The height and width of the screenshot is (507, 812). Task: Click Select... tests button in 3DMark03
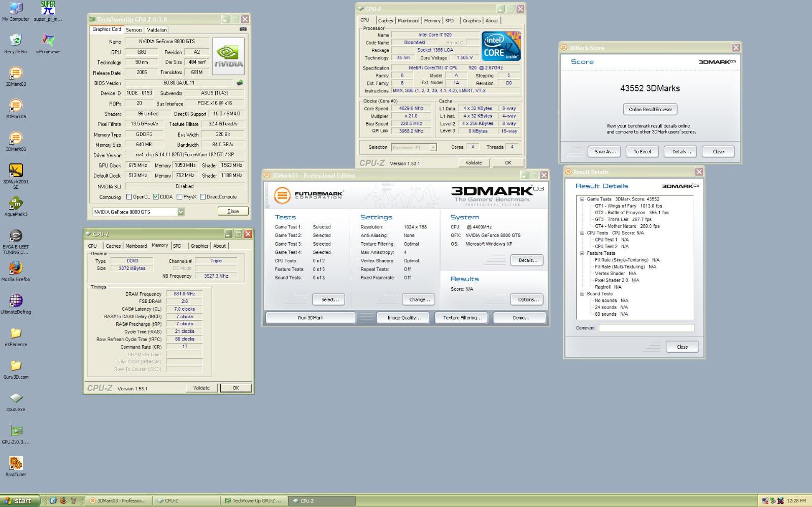pyautogui.click(x=329, y=299)
